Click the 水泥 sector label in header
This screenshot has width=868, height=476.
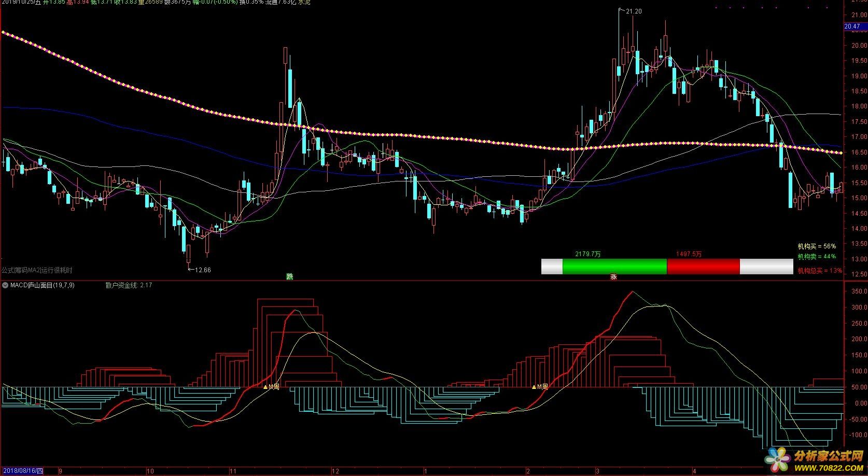pos(304,3)
